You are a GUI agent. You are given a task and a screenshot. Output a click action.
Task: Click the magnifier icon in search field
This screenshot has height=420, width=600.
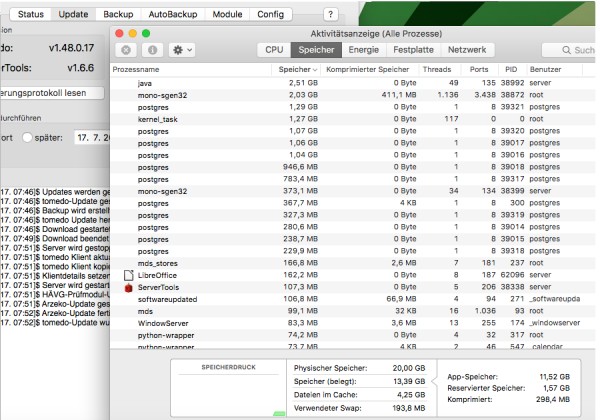[566, 50]
